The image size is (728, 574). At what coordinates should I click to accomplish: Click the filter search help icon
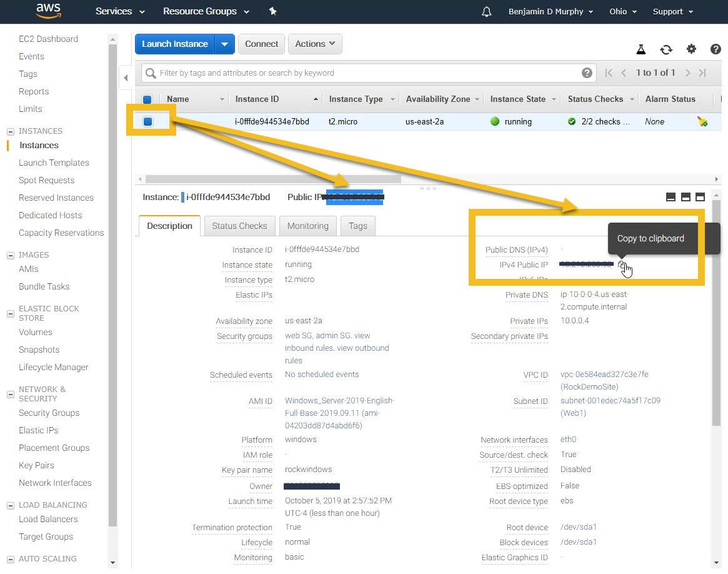587,73
